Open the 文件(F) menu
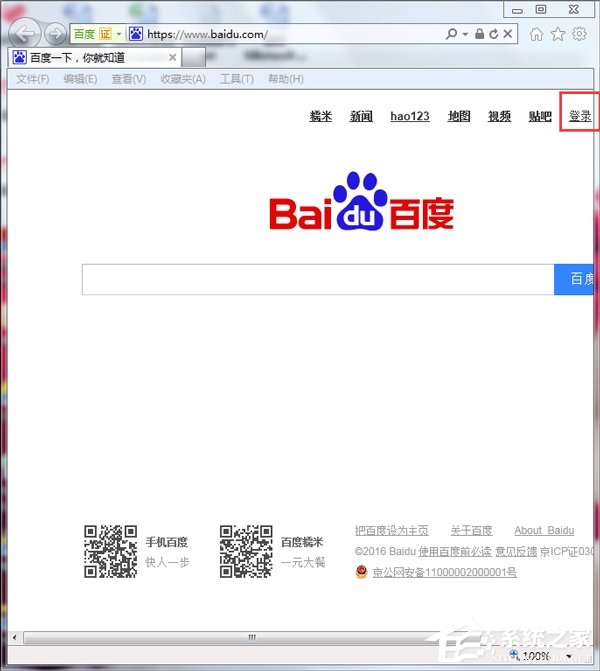 [x=32, y=79]
